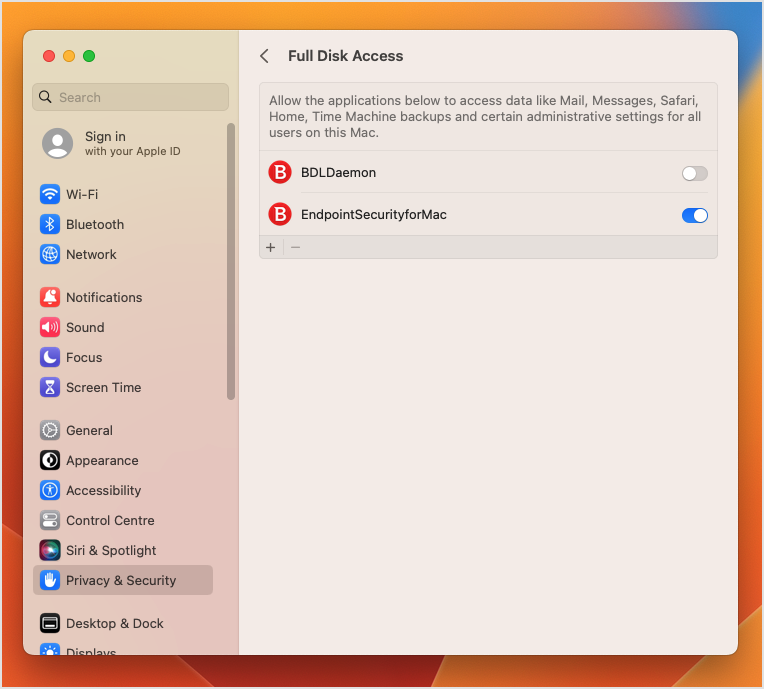Select Screen Time label in sidebar
Screen dimensions: 764x689
coord(104,387)
